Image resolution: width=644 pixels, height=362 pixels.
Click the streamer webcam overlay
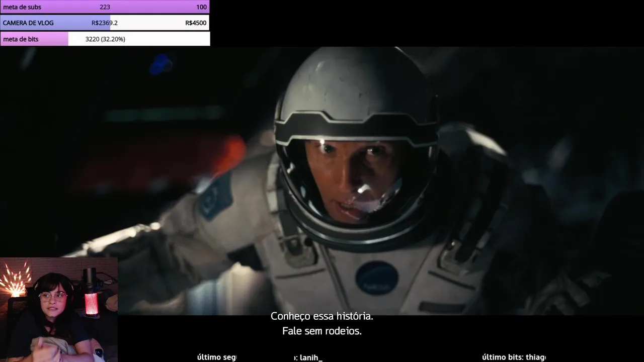(x=59, y=310)
